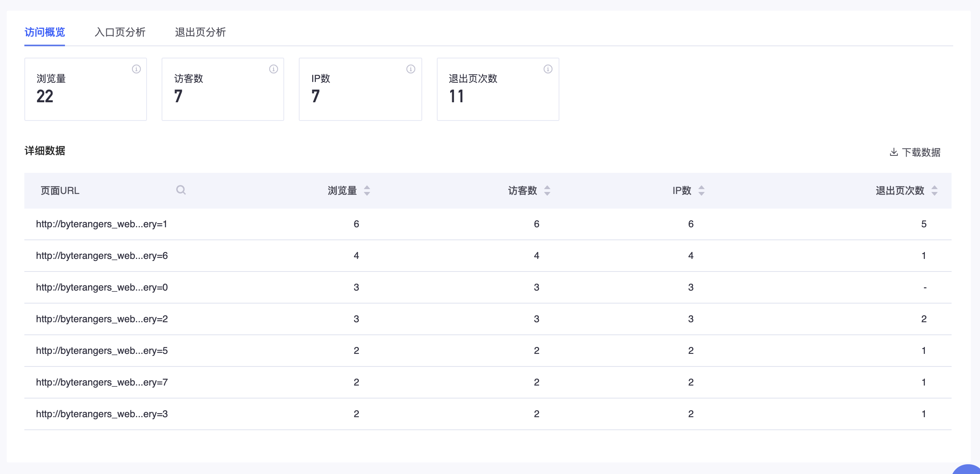Click URL http://byterangers_web...ery=5
The image size is (980, 474).
(102, 351)
